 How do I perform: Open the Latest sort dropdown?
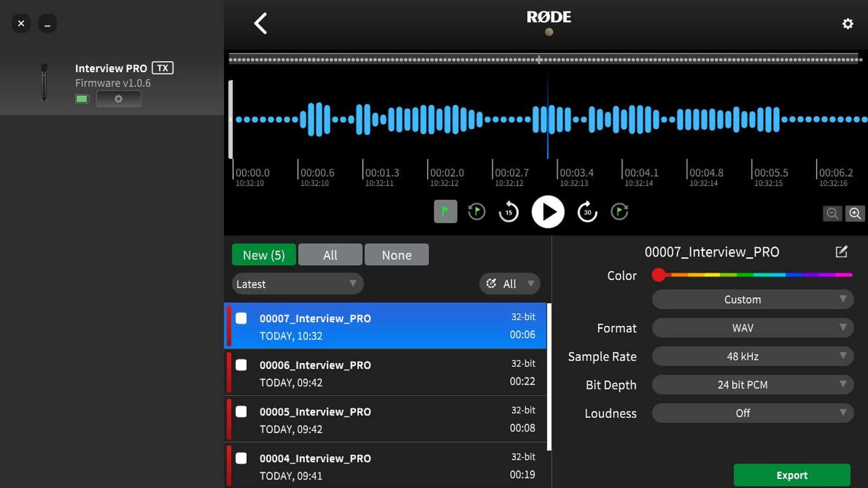coord(297,284)
